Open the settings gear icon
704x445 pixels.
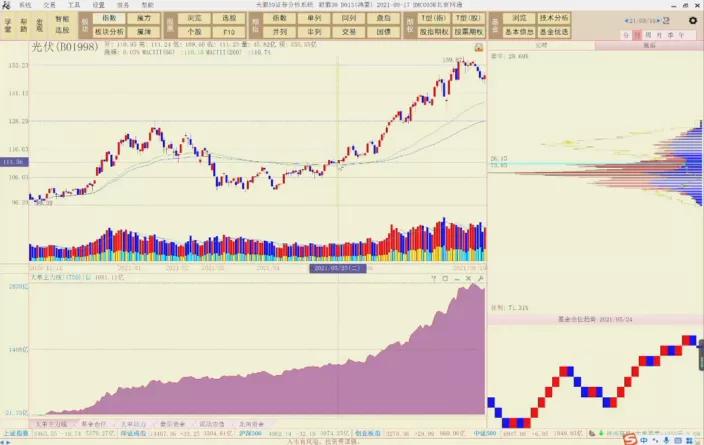coord(693,20)
